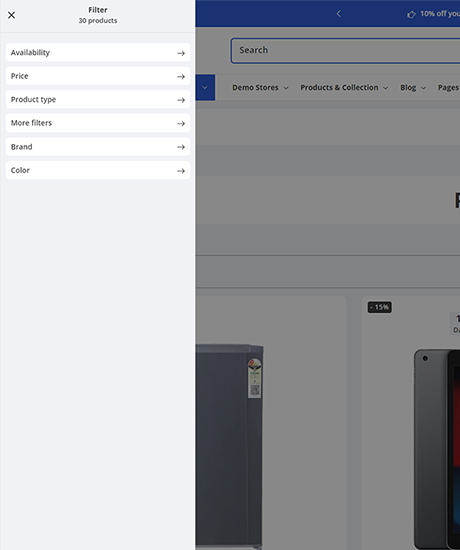Click the blue category dropdown chevron button
Image resolution: width=460 pixels, height=550 pixels.
205,87
